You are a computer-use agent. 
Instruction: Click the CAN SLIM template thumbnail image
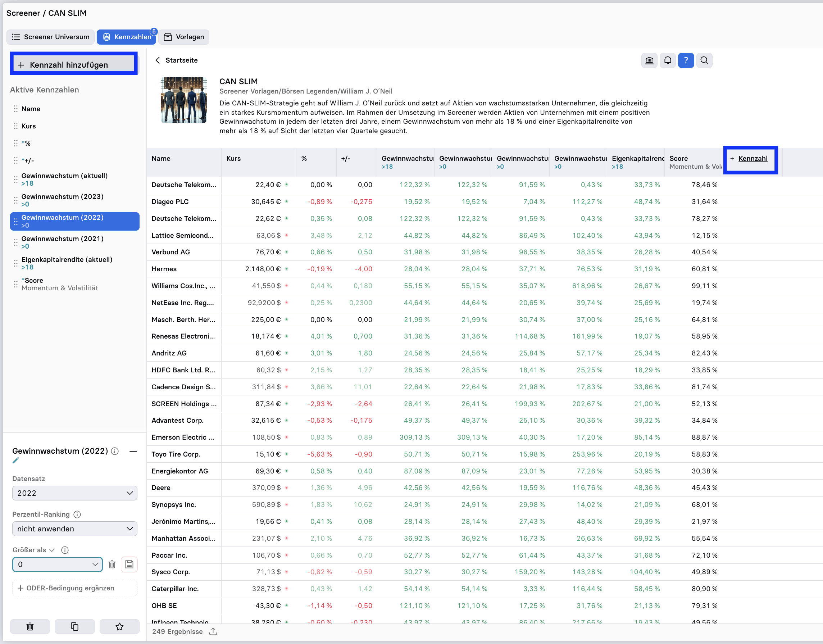tap(184, 100)
